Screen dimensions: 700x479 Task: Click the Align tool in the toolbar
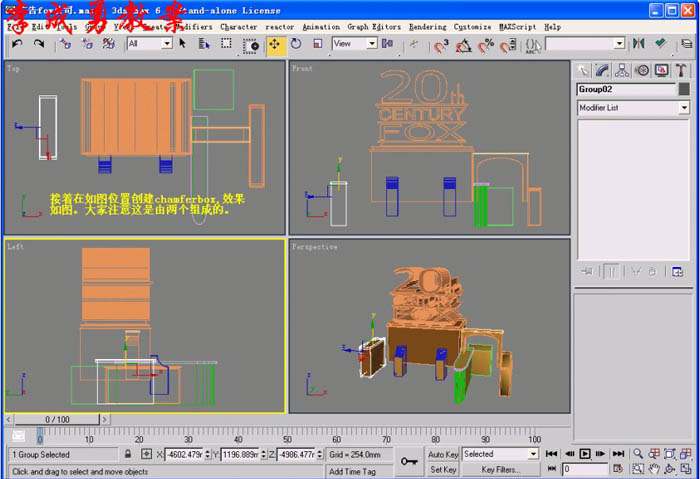[x=661, y=44]
